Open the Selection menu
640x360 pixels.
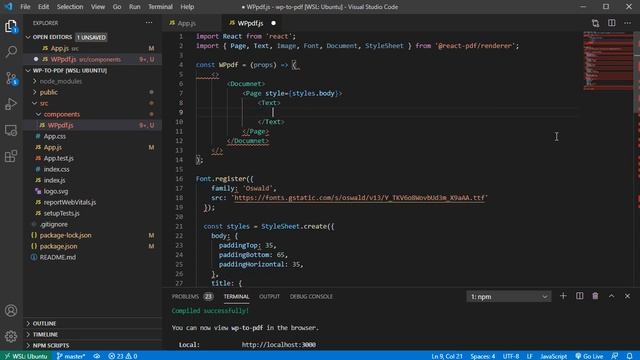[70, 7]
